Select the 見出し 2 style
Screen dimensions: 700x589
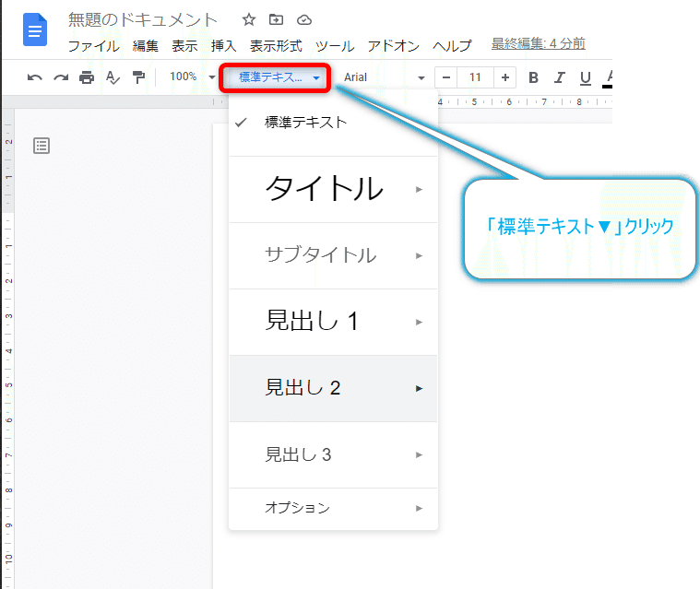click(333, 389)
